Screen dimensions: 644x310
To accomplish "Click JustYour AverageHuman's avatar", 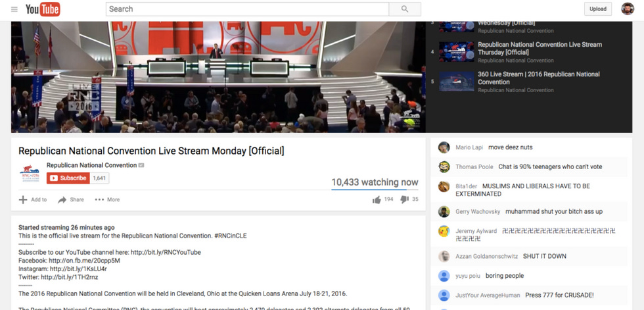I will pyautogui.click(x=444, y=296).
